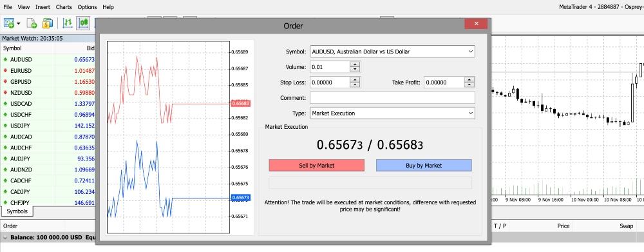Select AUDCAD row in Market Watch
The height and width of the screenshot is (252, 644).
[x=48, y=137]
